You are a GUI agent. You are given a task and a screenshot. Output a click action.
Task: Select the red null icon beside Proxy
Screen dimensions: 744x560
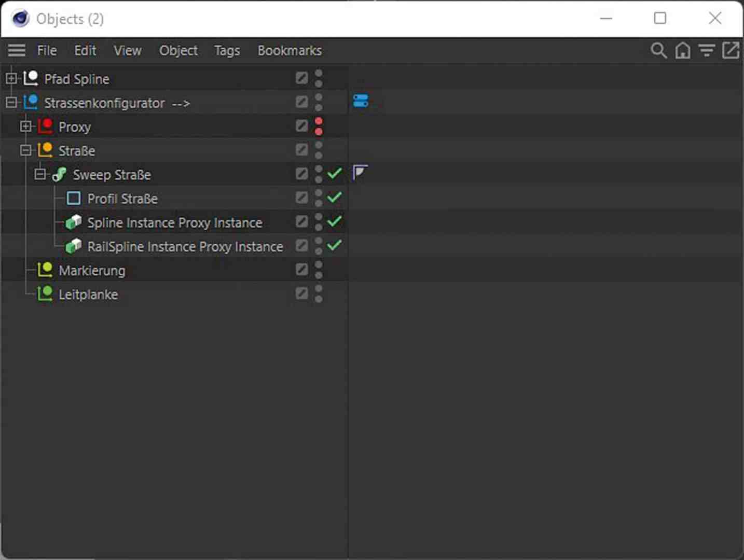point(46,125)
